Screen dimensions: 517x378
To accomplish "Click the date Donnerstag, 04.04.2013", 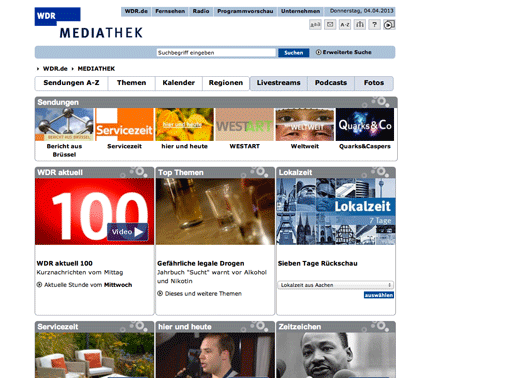I will pyautogui.click(x=361, y=11).
